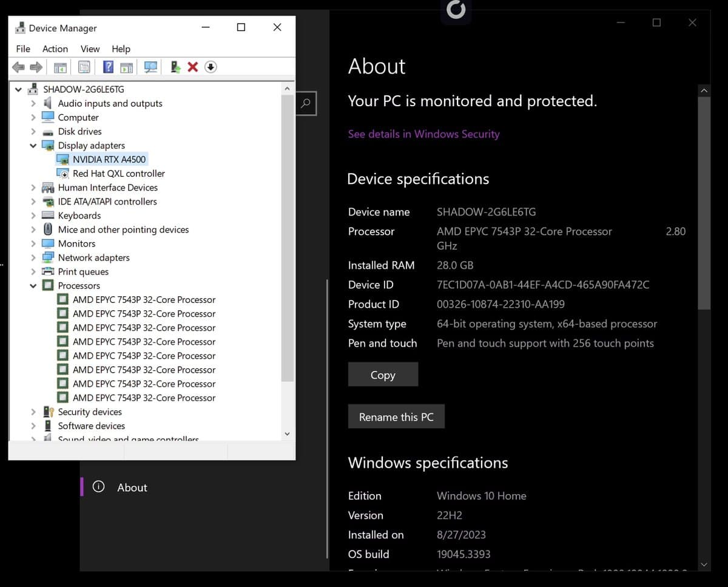Click the search magnifier icon in Settings
The width and height of the screenshot is (728, 587).
[306, 103]
